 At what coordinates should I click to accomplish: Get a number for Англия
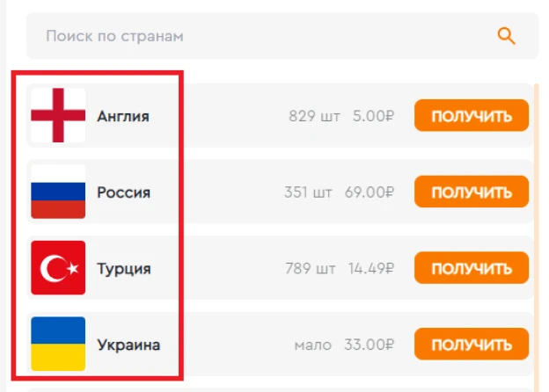pyautogui.click(x=472, y=115)
